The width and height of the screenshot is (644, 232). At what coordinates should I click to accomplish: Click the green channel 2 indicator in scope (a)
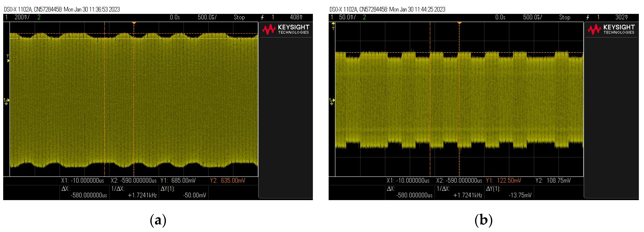39,17
